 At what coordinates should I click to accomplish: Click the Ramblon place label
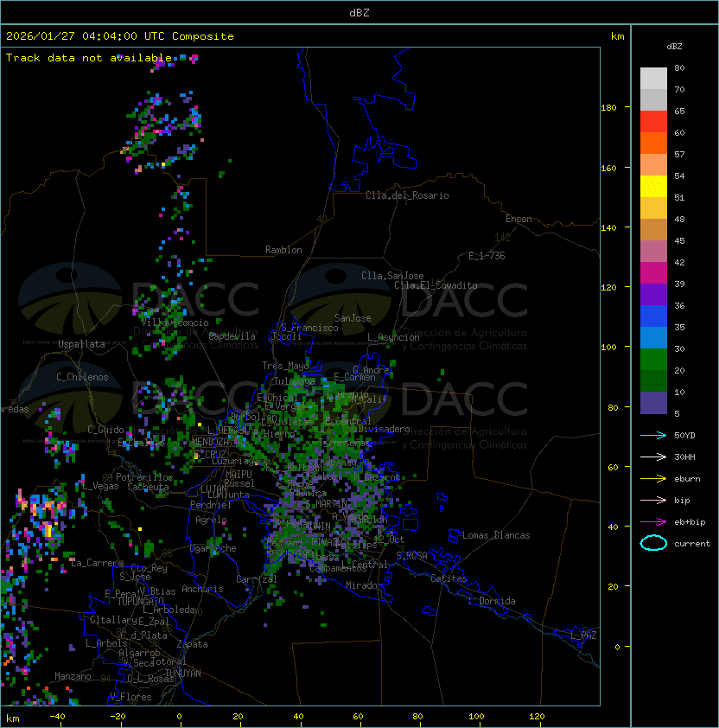click(283, 250)
